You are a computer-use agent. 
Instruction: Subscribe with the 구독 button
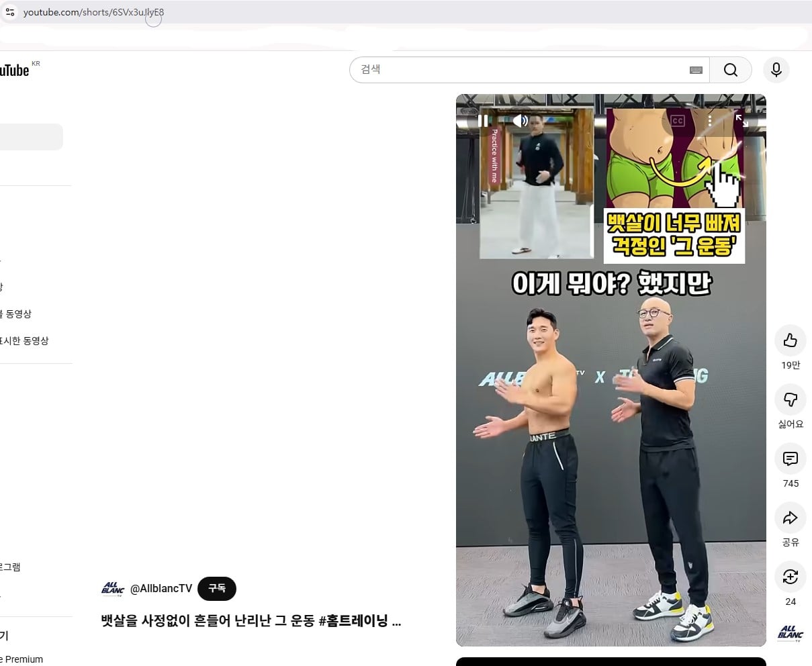tap(217, 588)
